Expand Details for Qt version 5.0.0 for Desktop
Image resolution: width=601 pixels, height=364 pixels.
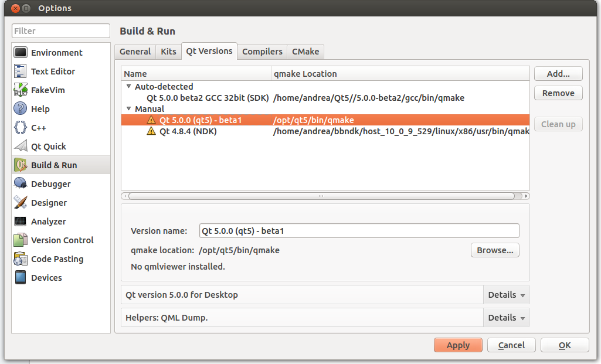[x=507, y=295]
